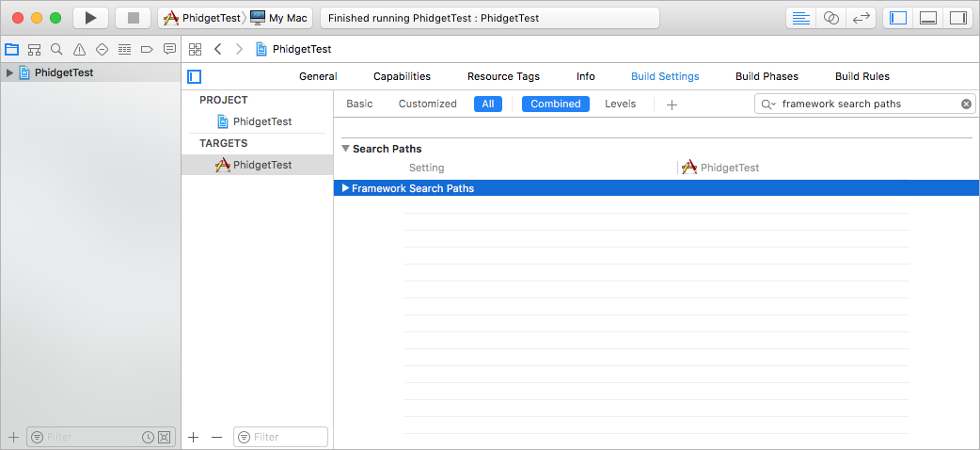Select the Build Settings tab
The image size is (980, 450).
(x=665, y=76)
